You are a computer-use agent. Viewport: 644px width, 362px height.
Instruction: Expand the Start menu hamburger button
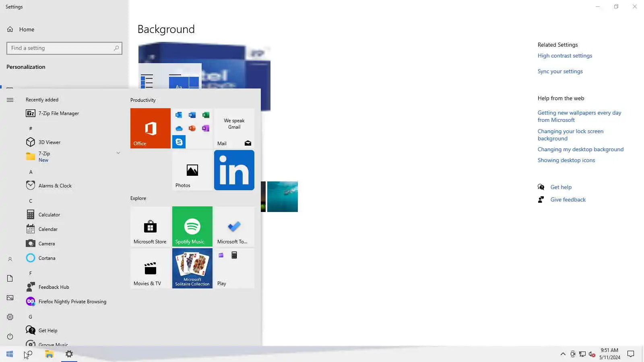(10, 100)
